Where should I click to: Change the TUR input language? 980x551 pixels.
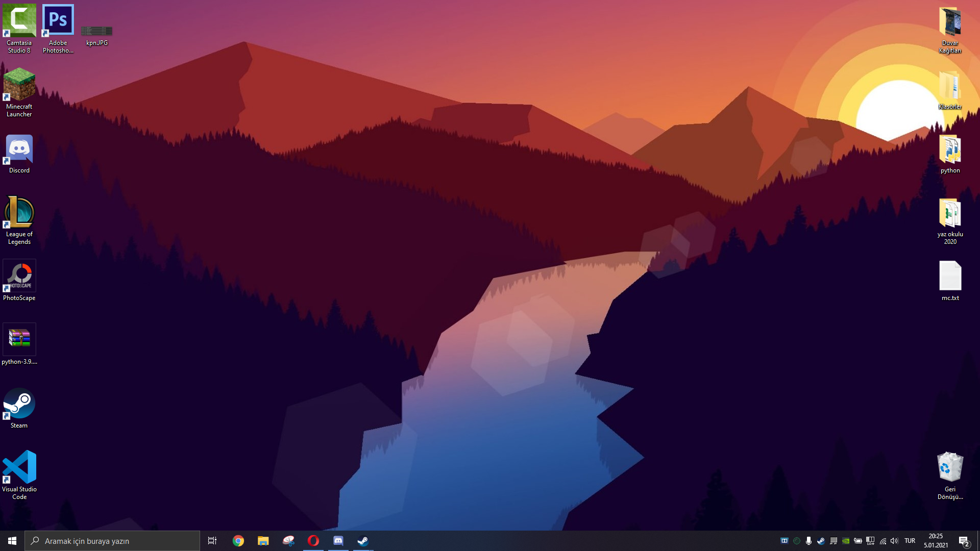click(x=910, y=541)
